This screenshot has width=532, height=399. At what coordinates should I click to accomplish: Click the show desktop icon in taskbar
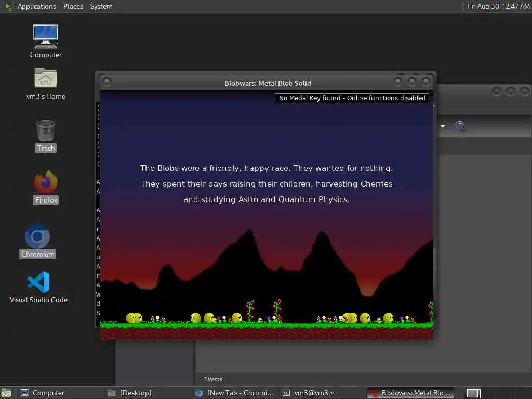[6, 393]
